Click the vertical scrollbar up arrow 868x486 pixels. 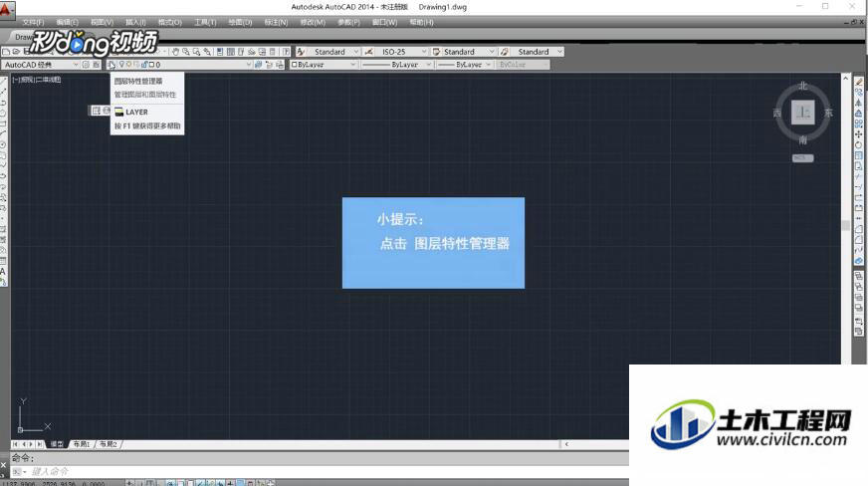(x=845, y=79)
